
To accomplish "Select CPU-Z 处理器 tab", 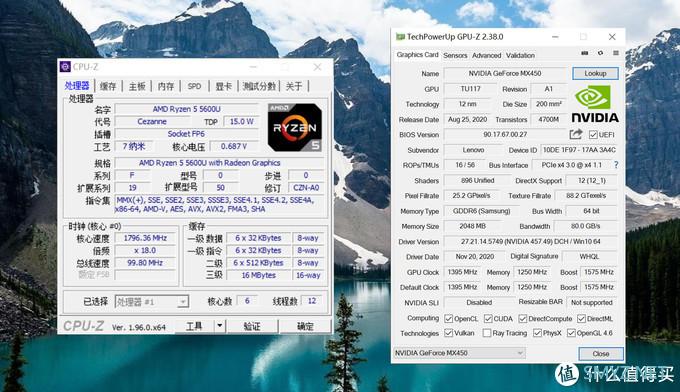I will click(77, 86).
